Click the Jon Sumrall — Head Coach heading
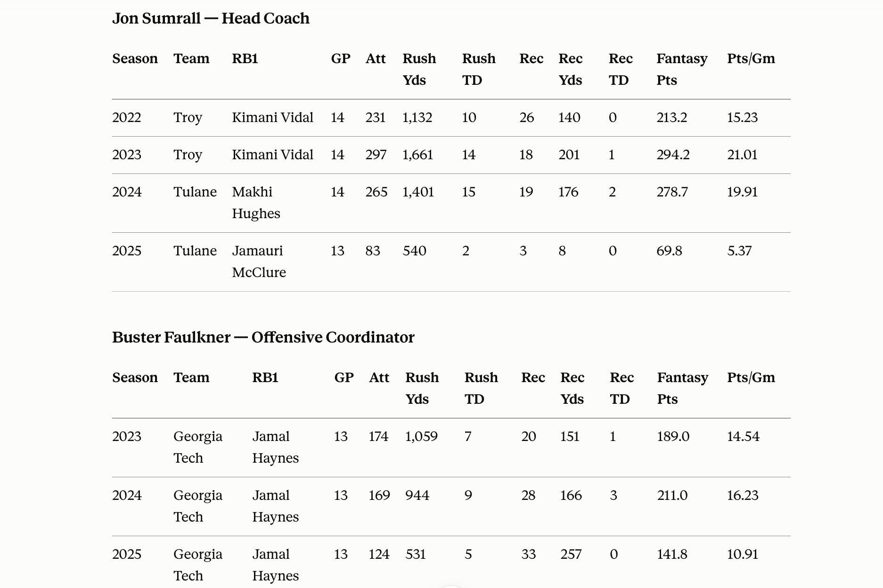 click(x=211, y=18)
